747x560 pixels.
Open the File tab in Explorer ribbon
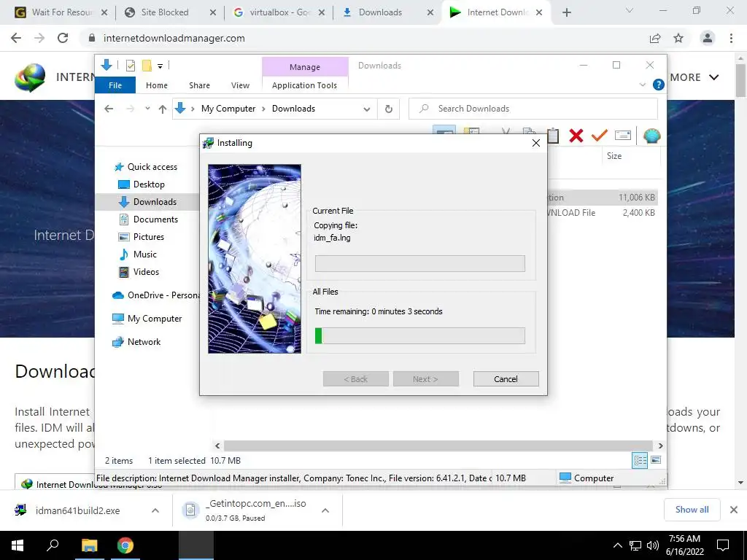click(x=115, y=85)
